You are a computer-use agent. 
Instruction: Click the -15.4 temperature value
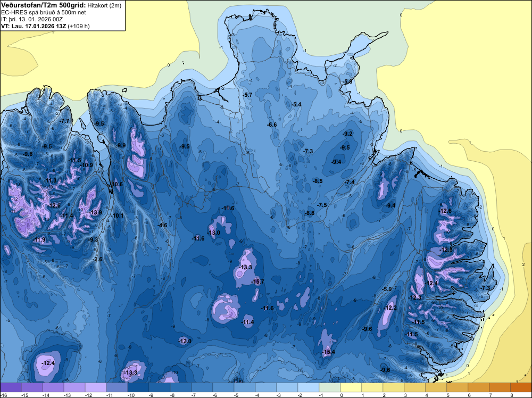(328, 352)
